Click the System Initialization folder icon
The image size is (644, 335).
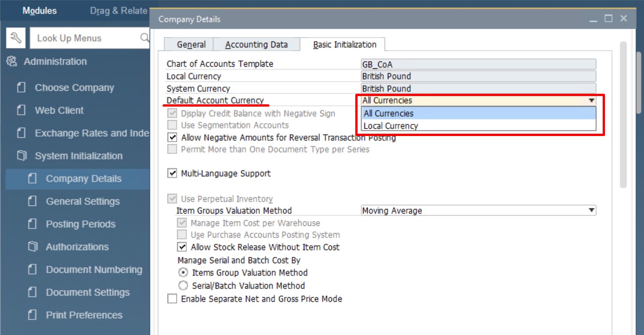[21, 156]
